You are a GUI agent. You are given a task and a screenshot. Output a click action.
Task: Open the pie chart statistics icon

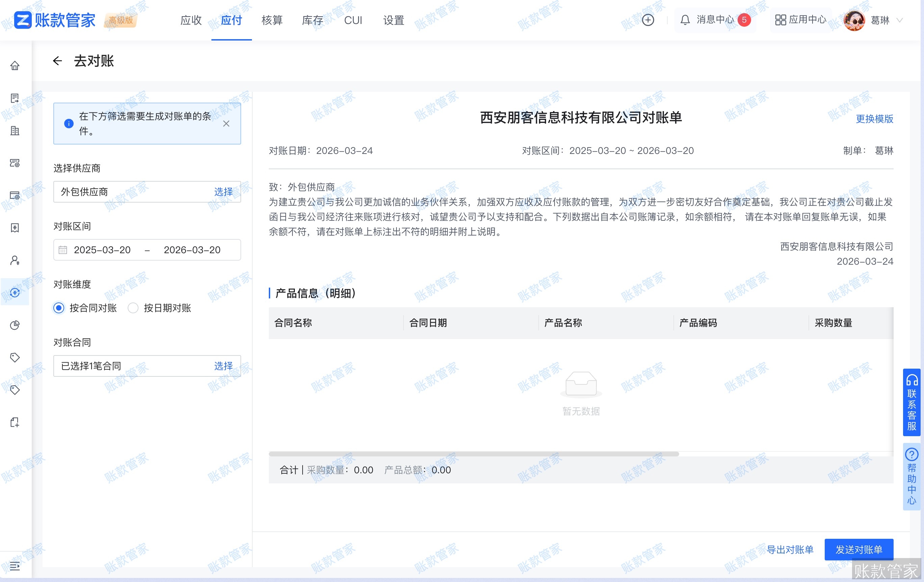(15, 324)
